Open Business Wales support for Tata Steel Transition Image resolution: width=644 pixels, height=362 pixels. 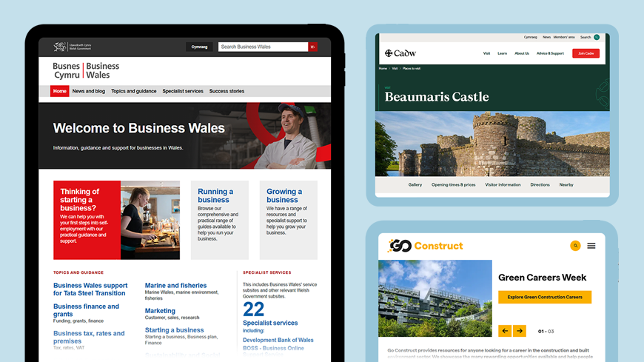tap(90, 289)
